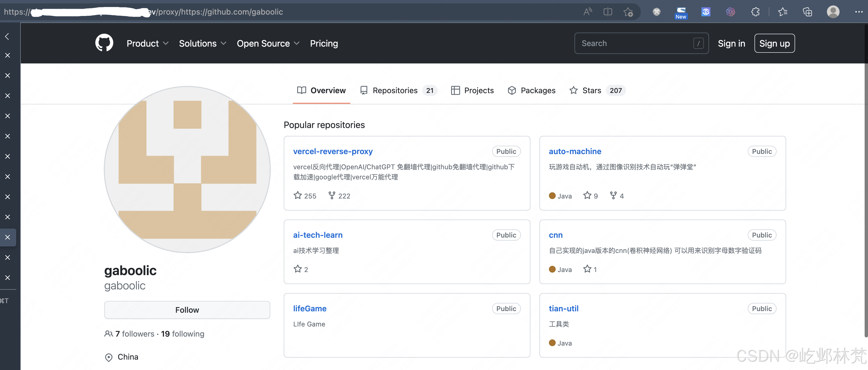Collapse the sidebar with back chevron

pyautogui.click(x=7, y=36)
